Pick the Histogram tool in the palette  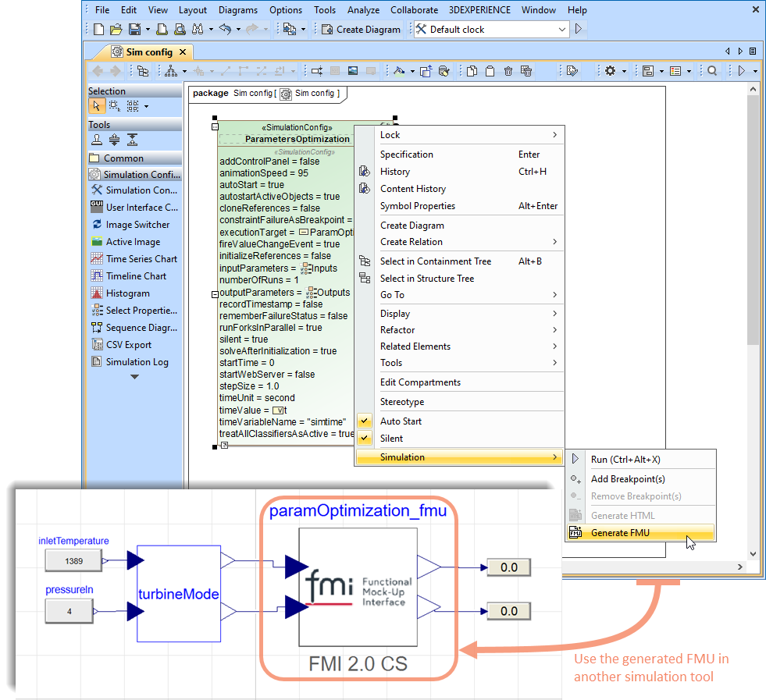click(x=128, y=293)
